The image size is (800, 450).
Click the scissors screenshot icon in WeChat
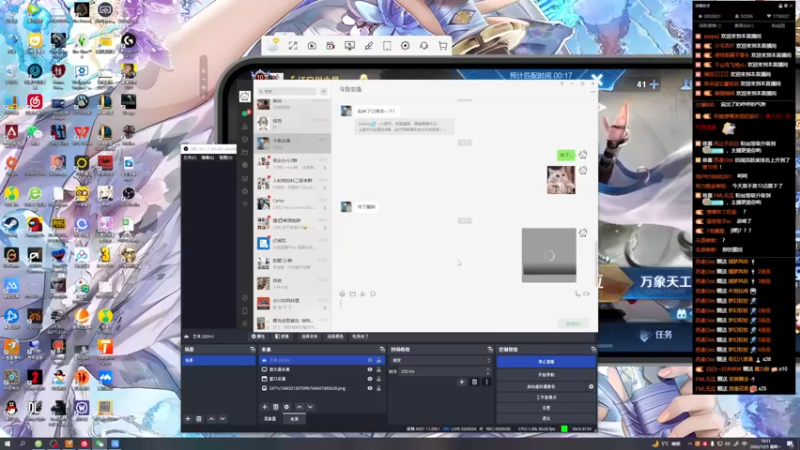click(x=363, y=294)
